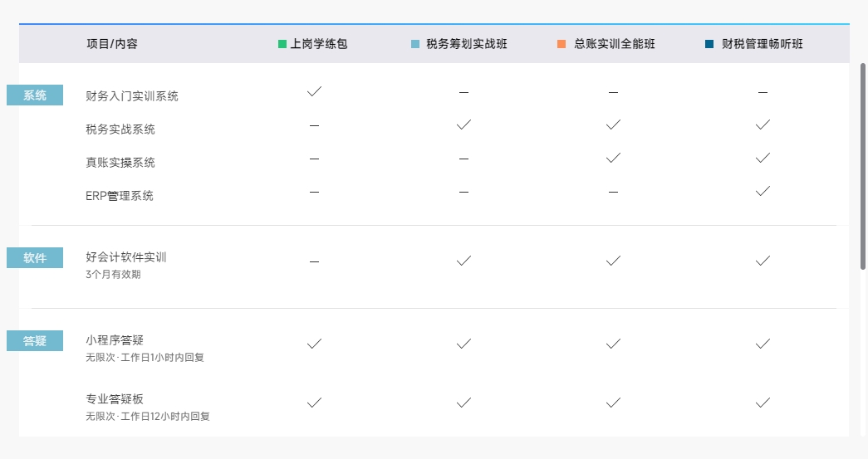Click the dark blue swatch beside 财税管理畅听班

(709, 44)
